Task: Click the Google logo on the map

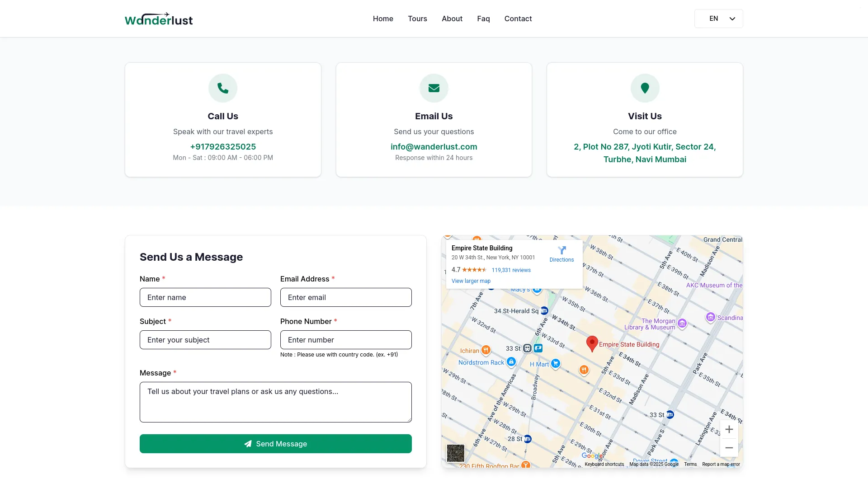Action: [x=593, y=456]
